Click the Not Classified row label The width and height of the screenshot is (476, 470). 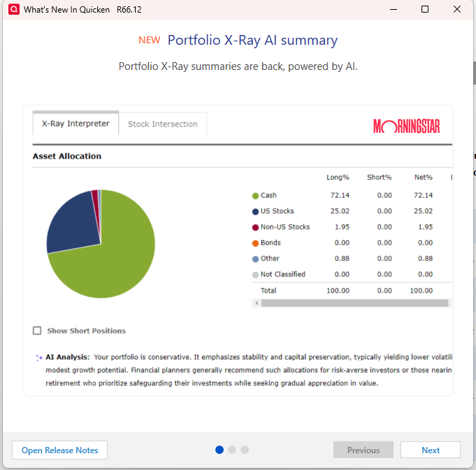[x=283, y=274]
